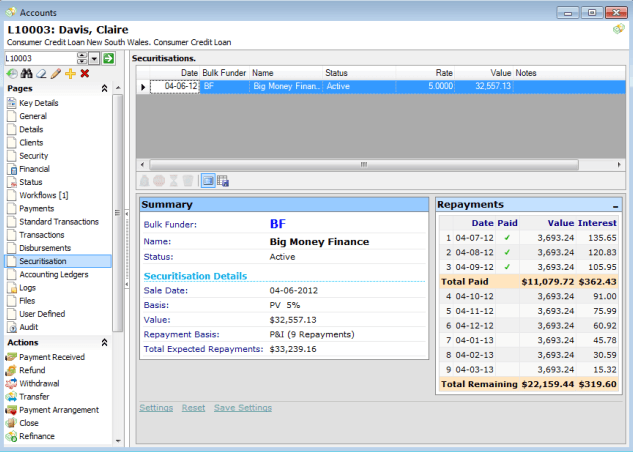Click the Audit page icon
633x452 pixels.
coord(12,327)
